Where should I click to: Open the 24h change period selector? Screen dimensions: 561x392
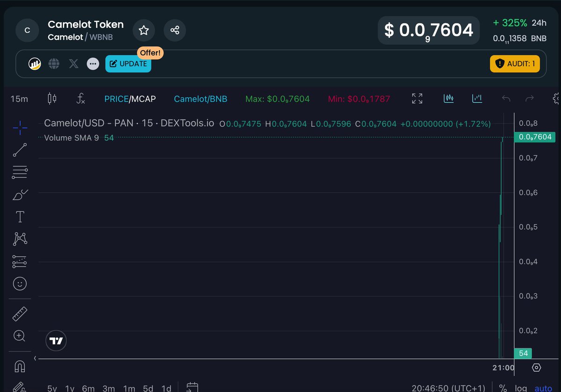tap(539, 23)
